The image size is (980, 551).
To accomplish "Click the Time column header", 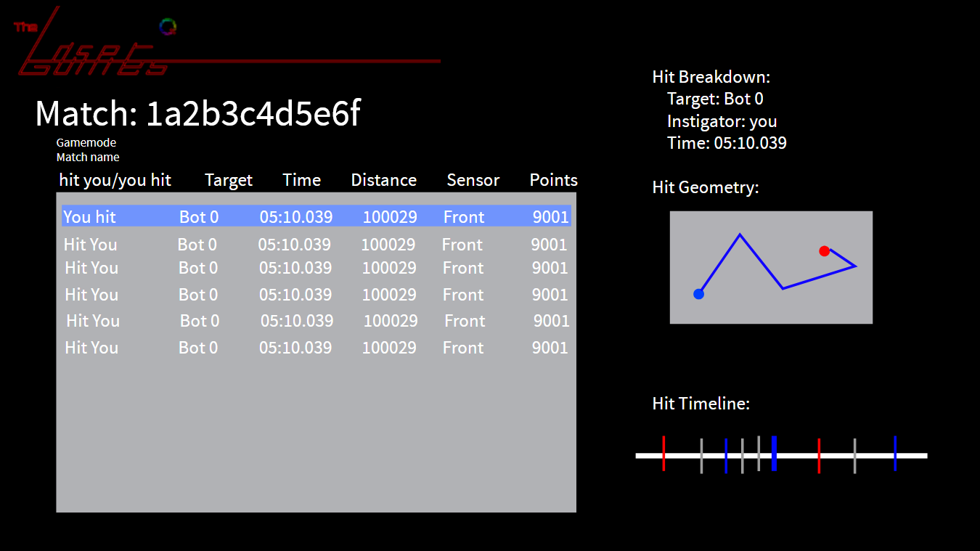I will [x=301, y=179].
